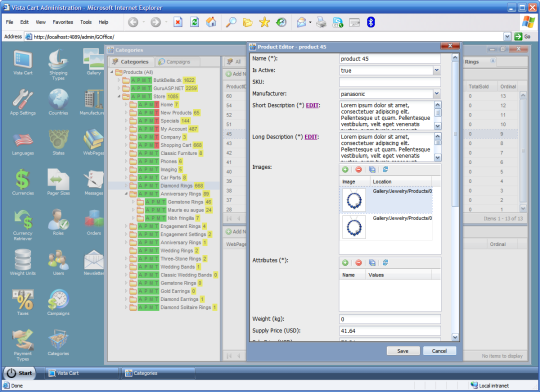Select the second necklace image thumbnail
This screenshot has width=540, height=392.
pos(354,227)
